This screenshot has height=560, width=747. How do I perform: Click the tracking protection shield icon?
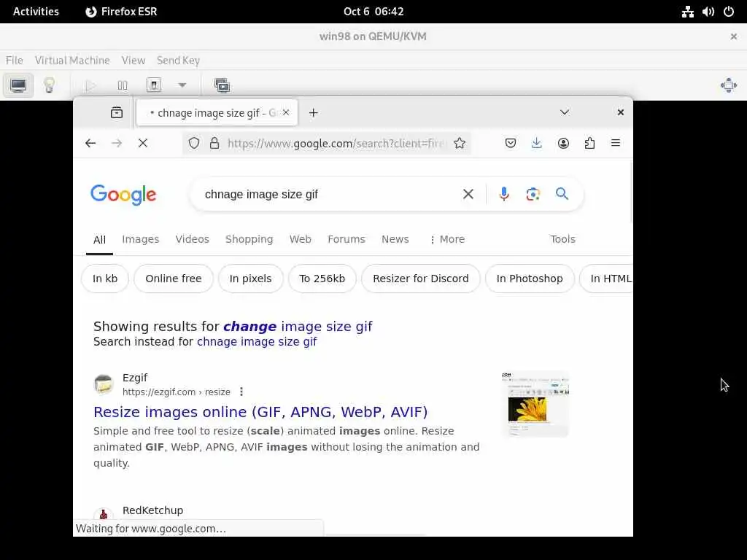tap(194, 143)
